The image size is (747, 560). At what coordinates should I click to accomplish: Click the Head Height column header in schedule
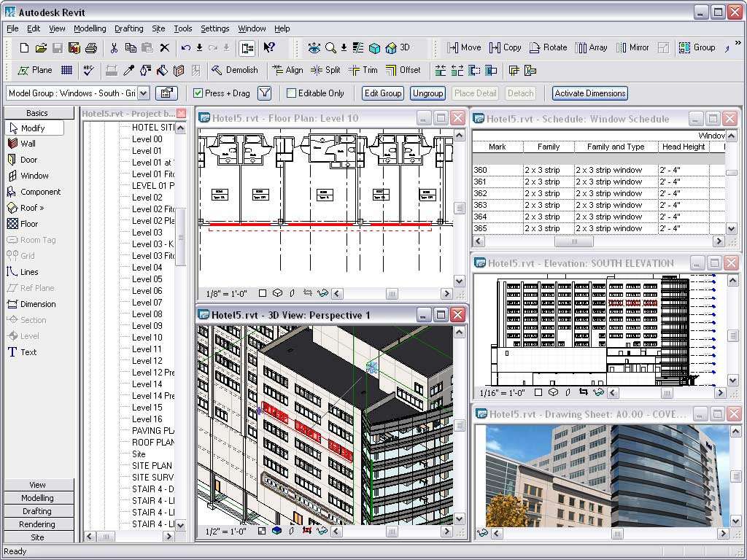coord(684,147)
